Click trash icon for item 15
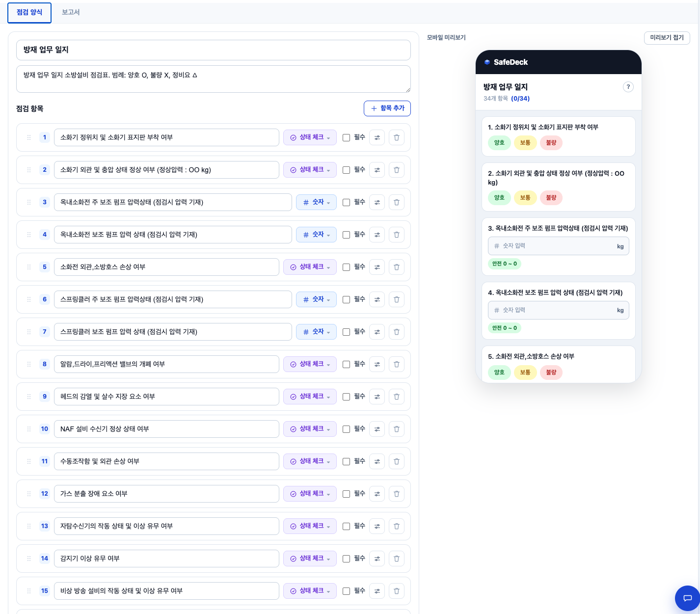 397,591
